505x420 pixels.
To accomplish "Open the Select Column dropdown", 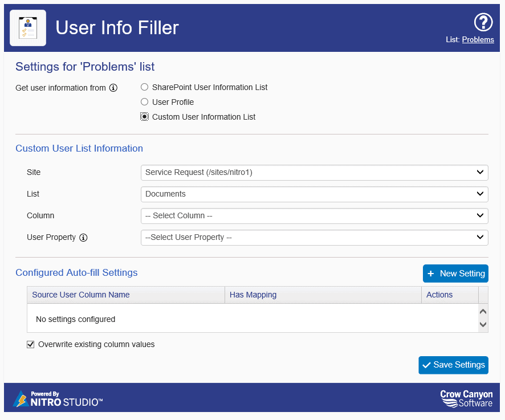I will 314,216.
